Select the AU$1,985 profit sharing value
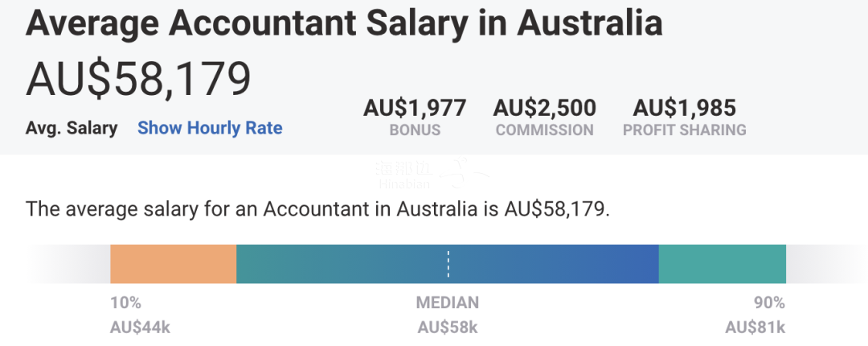This screenshot has height=346, width=868. (684, 108)
